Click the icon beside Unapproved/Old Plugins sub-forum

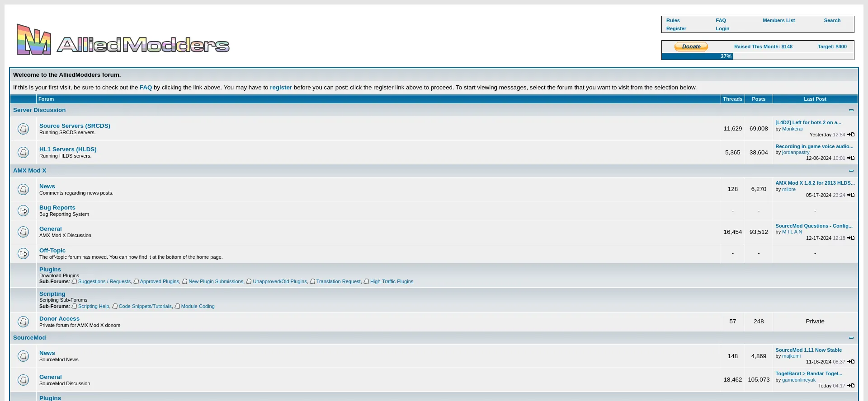[x=249, y=281]
